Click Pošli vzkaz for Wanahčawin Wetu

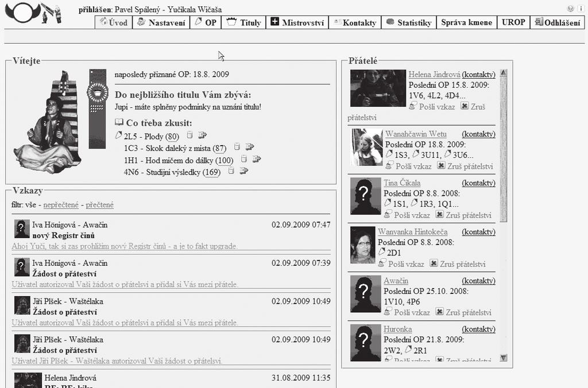coord(408,166)
